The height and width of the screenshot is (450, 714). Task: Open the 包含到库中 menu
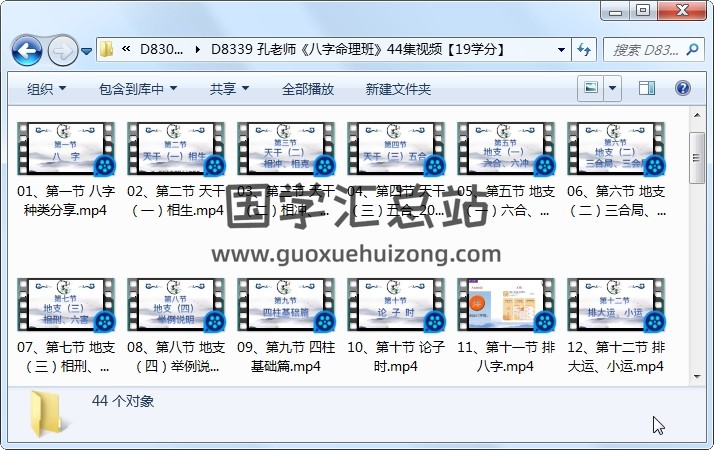click(x=138, y=89)
